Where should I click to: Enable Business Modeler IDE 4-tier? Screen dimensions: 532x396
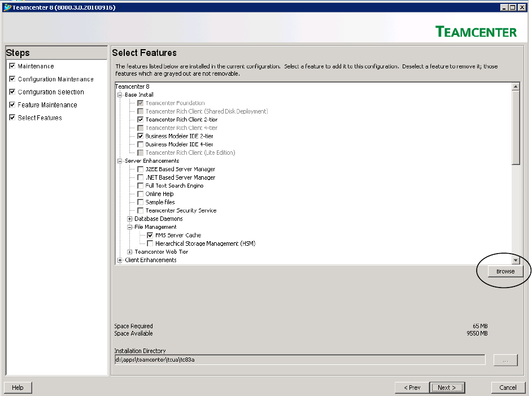coord(140,144)
